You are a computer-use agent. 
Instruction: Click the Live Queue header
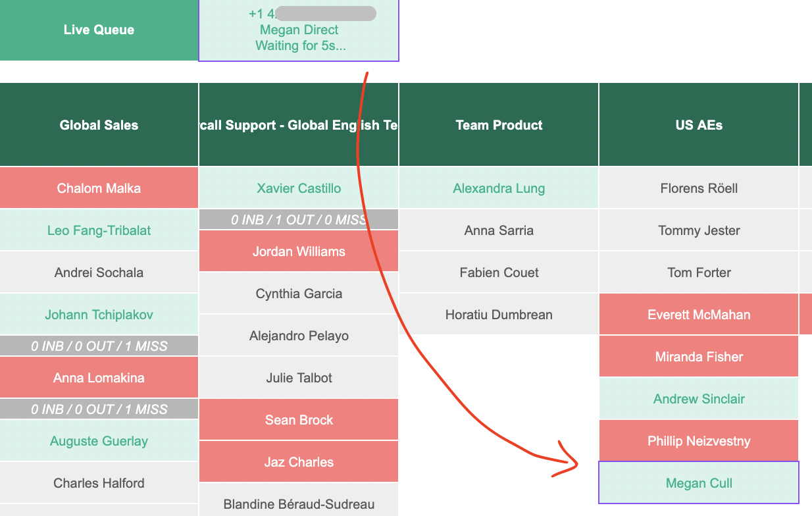(x=99, y=30)
